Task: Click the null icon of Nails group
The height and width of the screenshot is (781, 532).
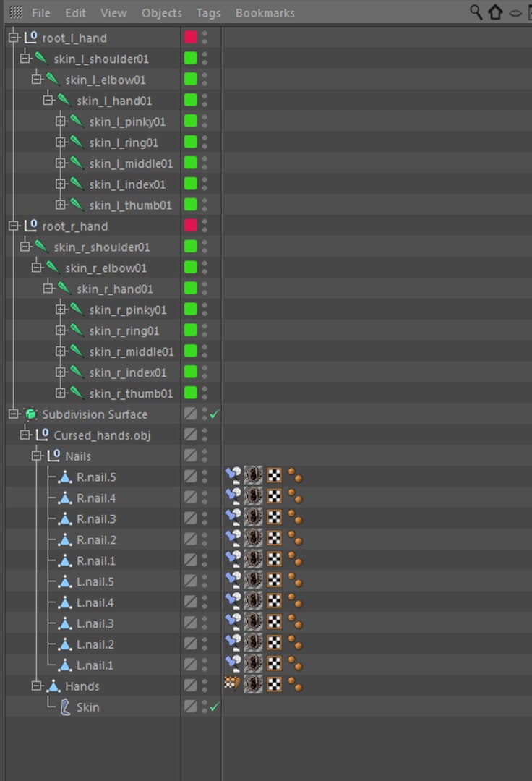Action: click(53, 456)
